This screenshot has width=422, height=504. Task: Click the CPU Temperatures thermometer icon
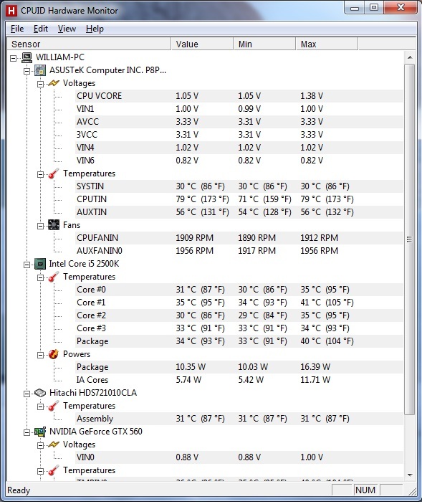point(54,277)
